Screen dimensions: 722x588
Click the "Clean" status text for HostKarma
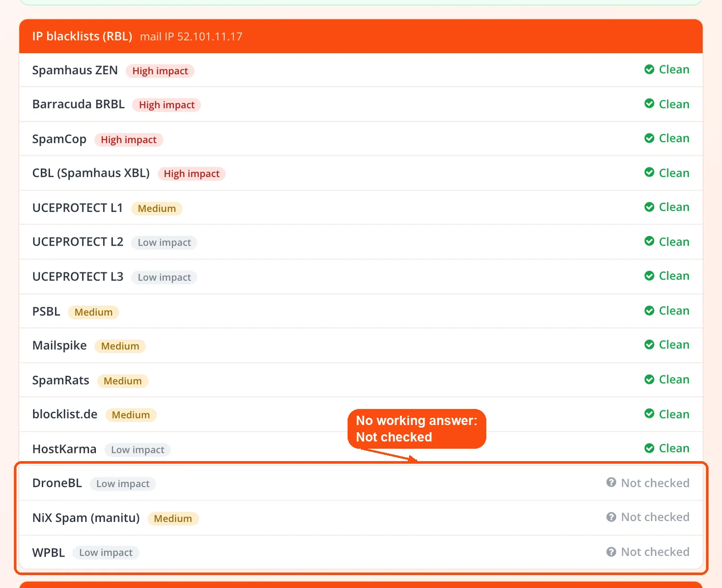[674, 448]
